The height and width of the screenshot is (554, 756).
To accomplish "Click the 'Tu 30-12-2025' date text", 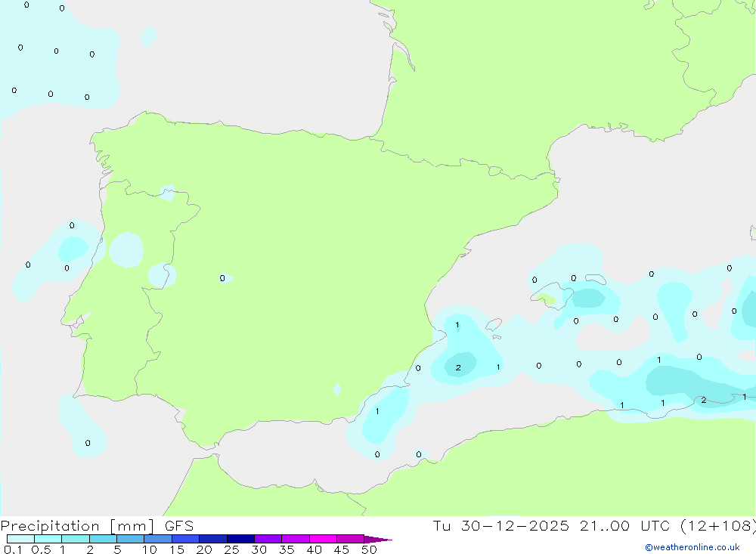I will [500, 525].
